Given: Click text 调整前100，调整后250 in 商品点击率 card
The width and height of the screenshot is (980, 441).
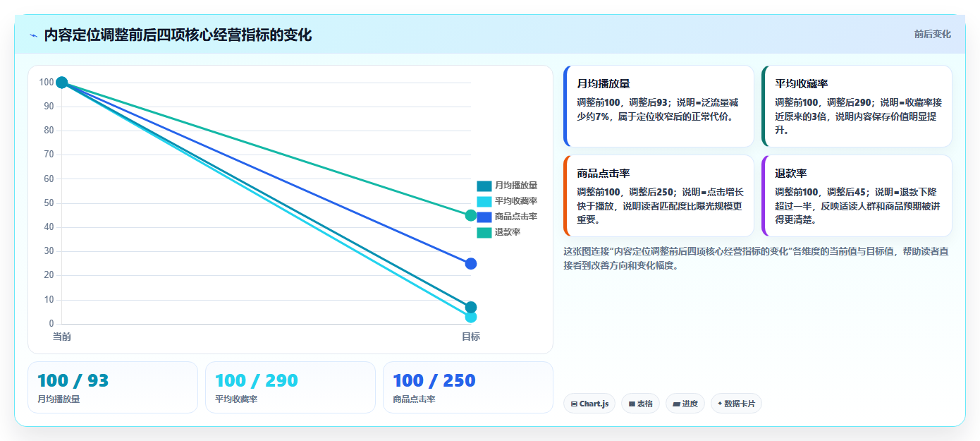Looking at the screenshot, I should [x=625, y=193].
